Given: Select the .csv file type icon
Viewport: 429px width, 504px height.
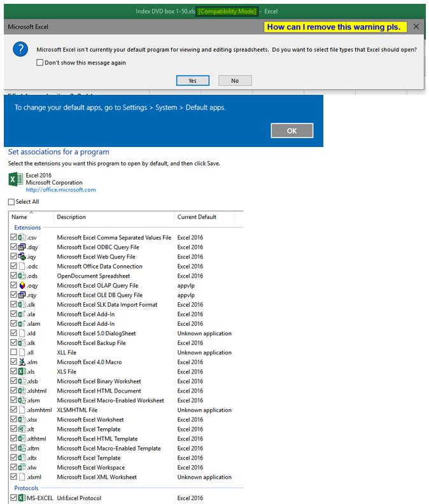Looking at the screenshot, I should point(22,237).
